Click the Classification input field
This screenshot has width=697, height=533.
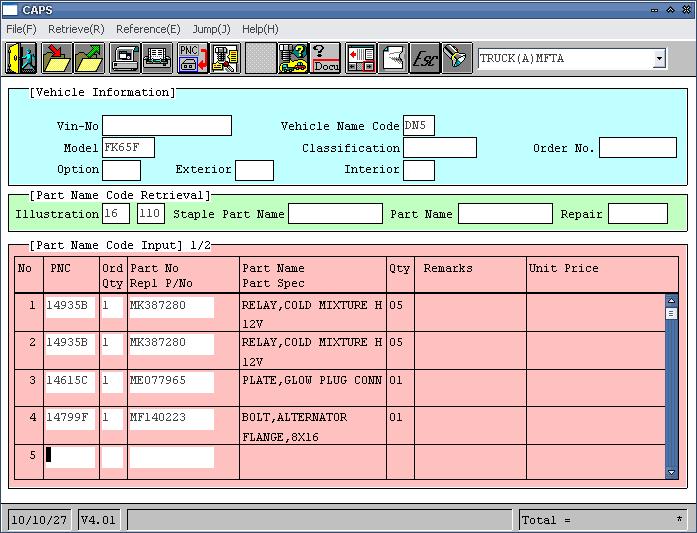coord(440,148)
